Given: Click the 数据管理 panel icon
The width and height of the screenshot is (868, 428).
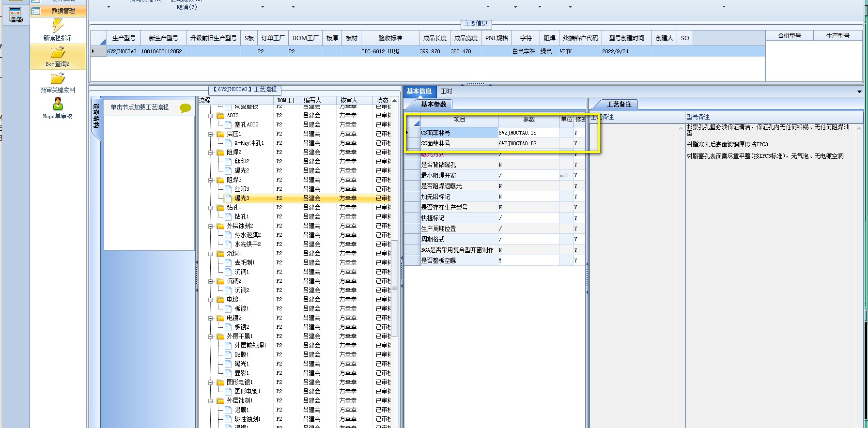Looking at the screenshot, I should (36, 11).
